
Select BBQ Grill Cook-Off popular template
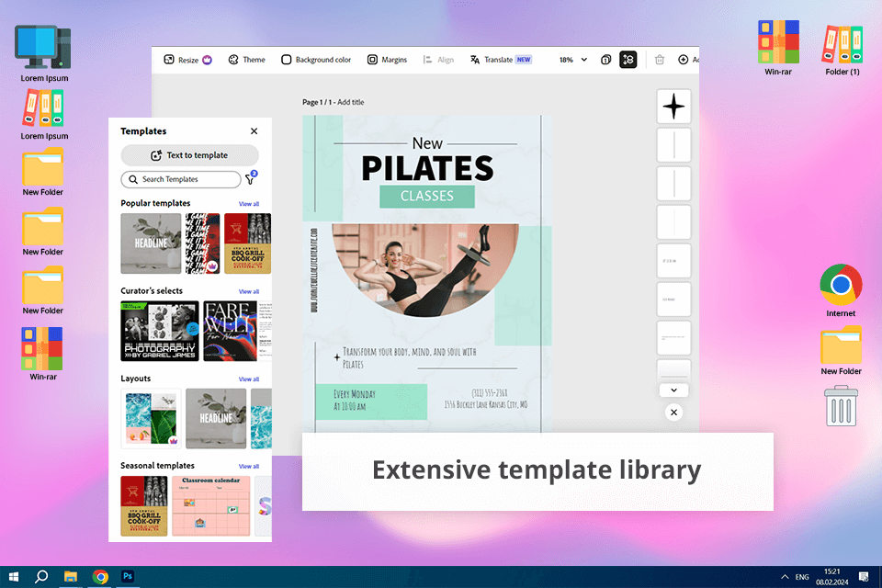point(247,243)
